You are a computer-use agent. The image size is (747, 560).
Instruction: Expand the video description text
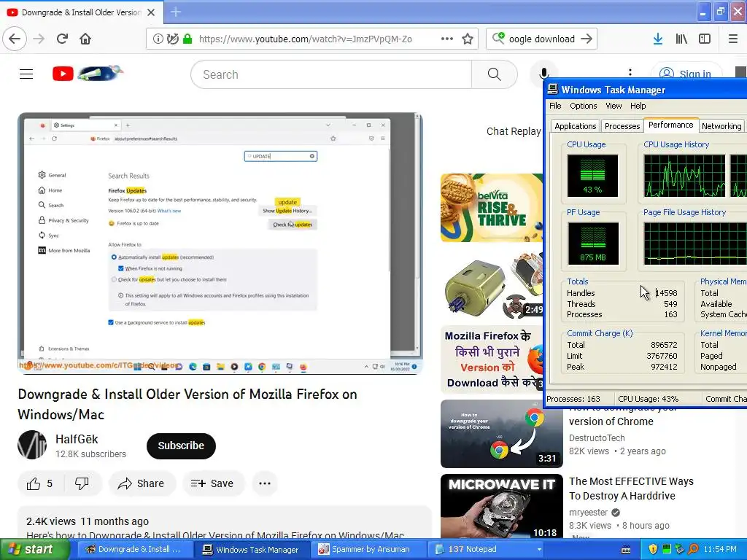point(215,534)
